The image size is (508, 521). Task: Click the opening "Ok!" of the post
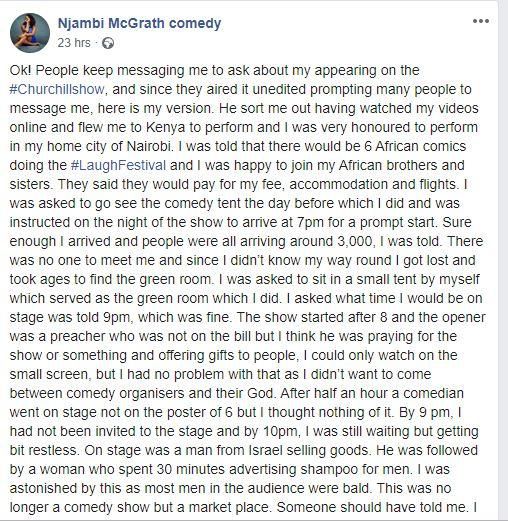(x=20, y=71)
